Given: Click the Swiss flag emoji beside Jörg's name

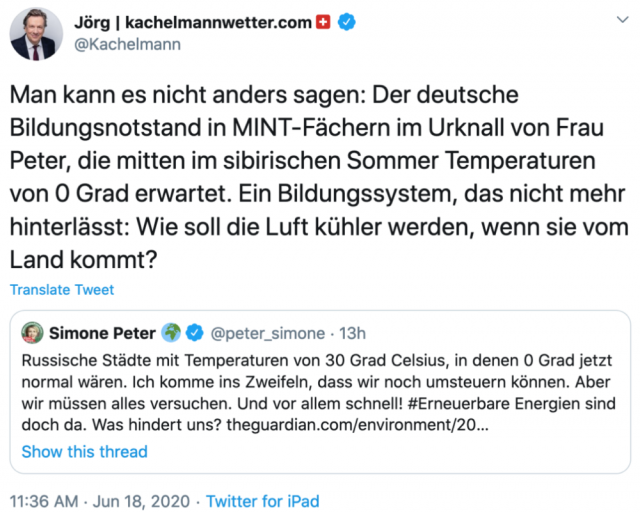Looking at the screenshot, I should pos(322,22).
